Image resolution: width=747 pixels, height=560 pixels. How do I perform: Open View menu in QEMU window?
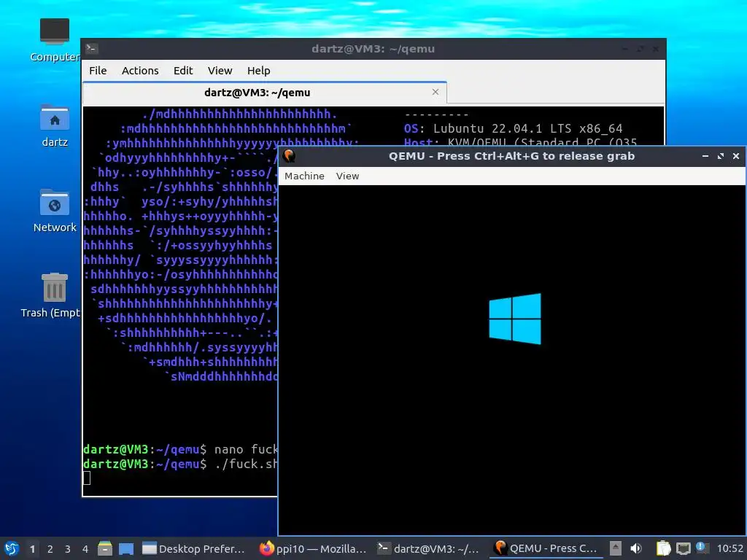point(347,176)
